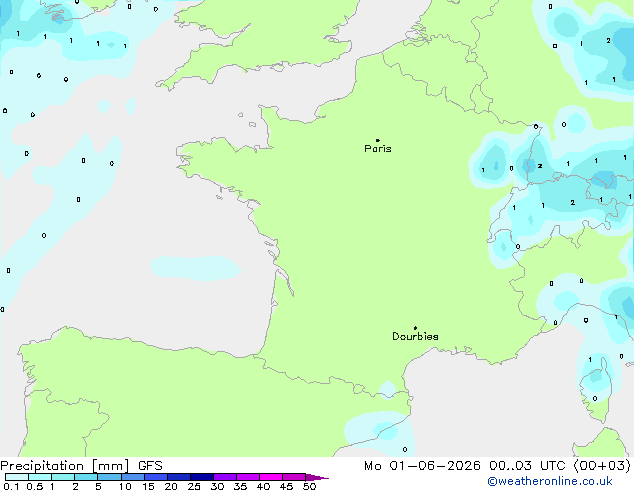Click the Dourbies city label
This screenshot has height=490, width=634.
(x=415, y=336)
